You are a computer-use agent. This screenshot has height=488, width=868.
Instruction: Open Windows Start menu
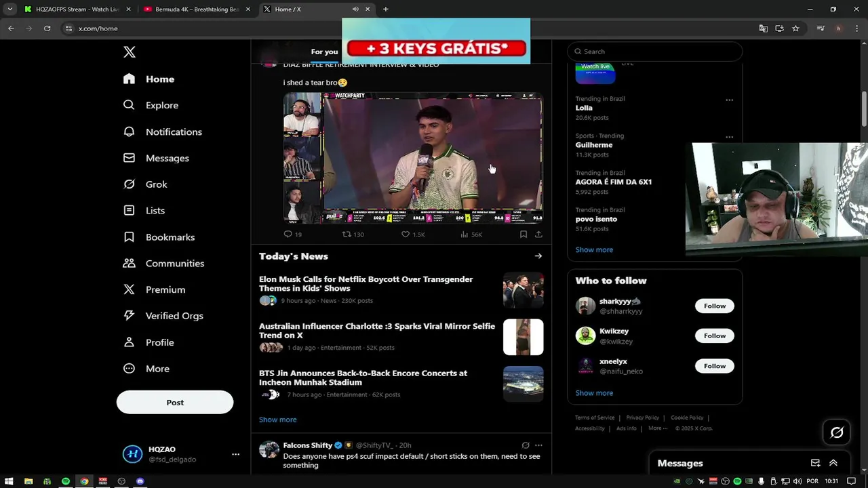pyautogui.click(x=9, y=481)
